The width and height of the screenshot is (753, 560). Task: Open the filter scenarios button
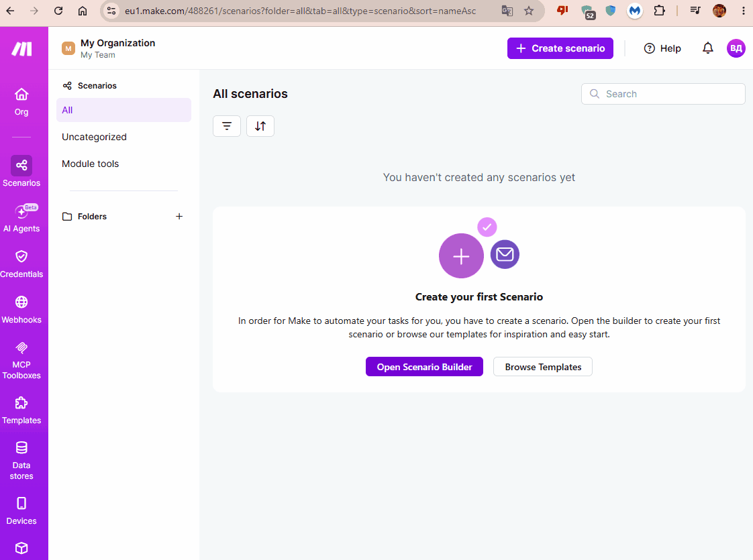(x=227, y=126)
